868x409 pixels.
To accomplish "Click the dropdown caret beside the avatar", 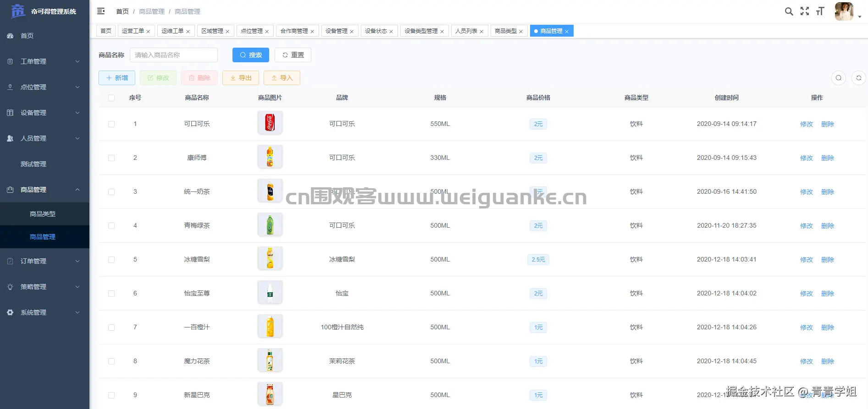I will pos(859,16).
